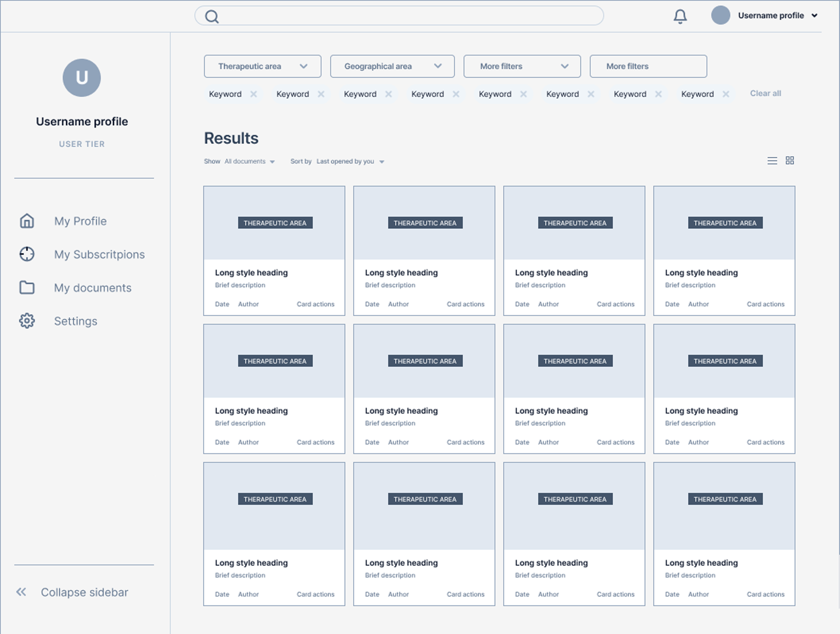Viewport: 840px width, 634px height.
Task: Click the sidebar Username profile name
Action: pyautogui.click(x=82, y=122)
